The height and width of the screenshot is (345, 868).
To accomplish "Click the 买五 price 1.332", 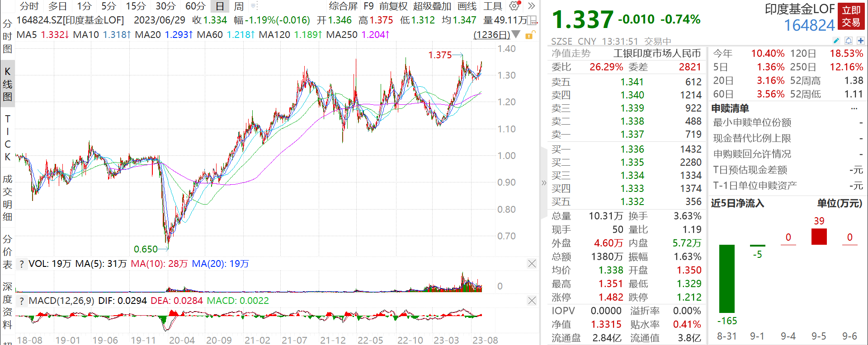I will [632, 202].
